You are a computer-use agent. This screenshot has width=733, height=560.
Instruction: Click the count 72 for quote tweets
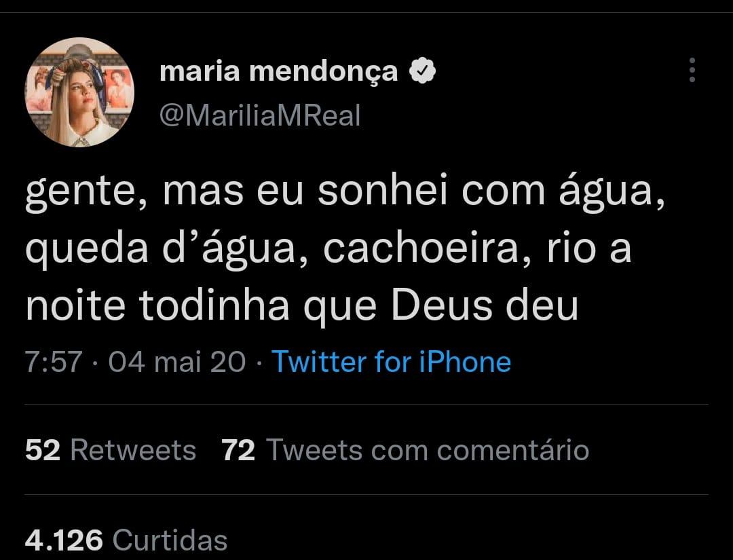(x=238, y=449)
